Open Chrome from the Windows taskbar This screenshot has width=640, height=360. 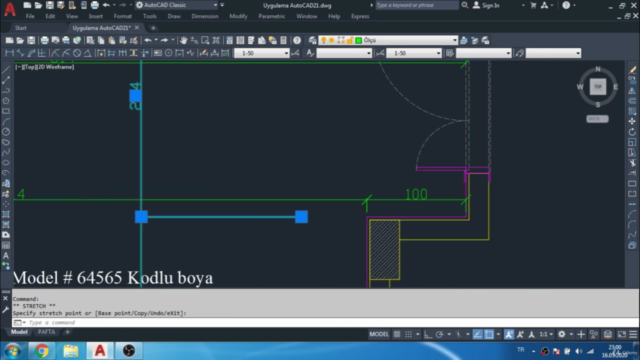(41, 351)
